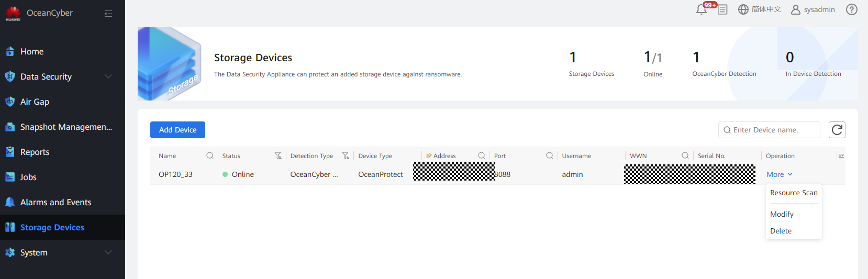Viewport: 868px width, 279px height.
Task: Search by IP Address column icon
Action: 482,155
